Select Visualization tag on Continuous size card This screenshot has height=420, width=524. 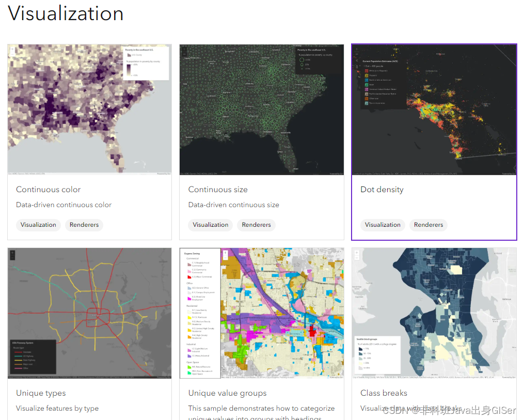point(211,225)
